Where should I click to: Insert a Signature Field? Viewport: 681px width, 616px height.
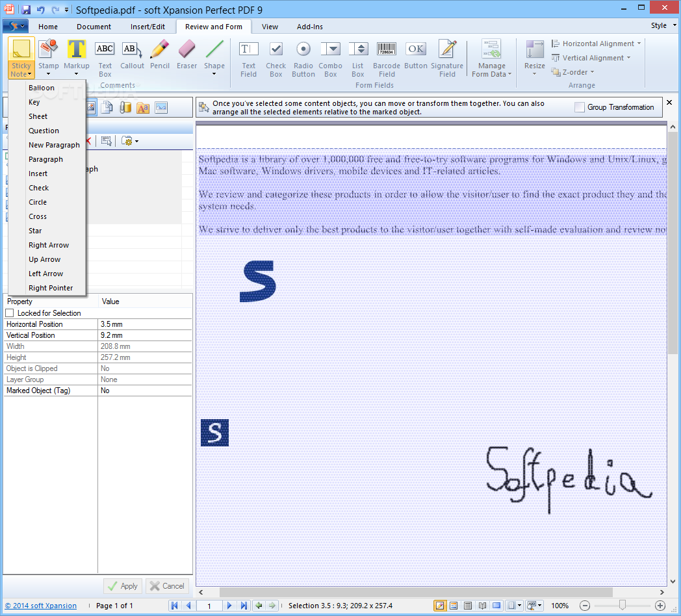tap(447, 58)
